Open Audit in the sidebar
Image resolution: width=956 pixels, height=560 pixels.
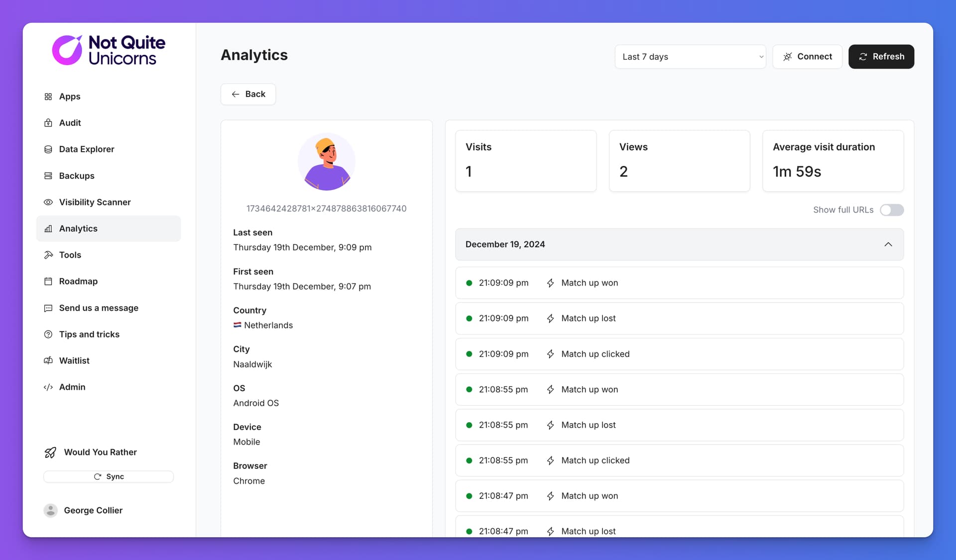tap(109, 123)
